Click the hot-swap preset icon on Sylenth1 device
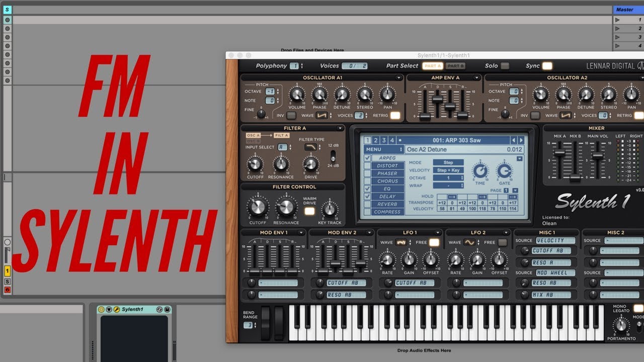Viewport: 644px width, 362px height. (x=159, y=309)
